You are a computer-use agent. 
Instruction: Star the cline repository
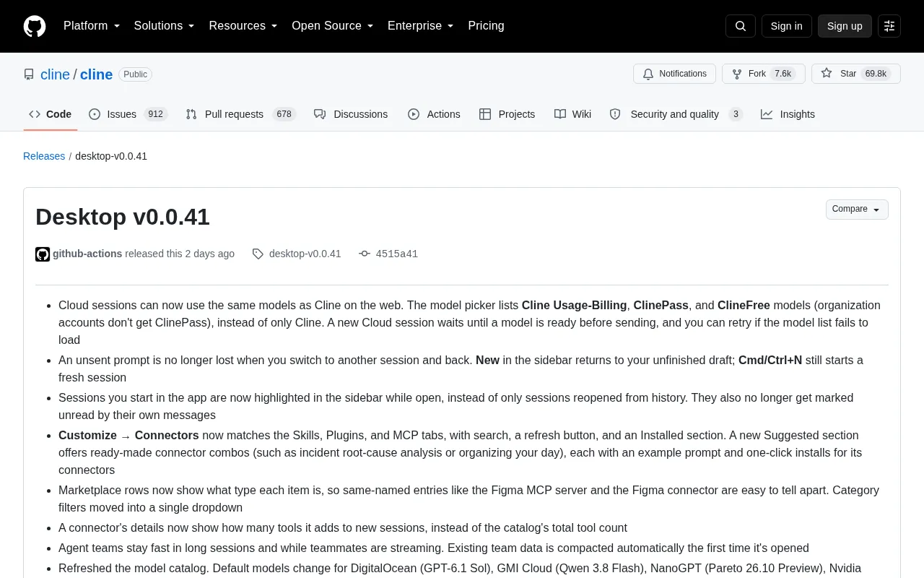click(856, 74)
